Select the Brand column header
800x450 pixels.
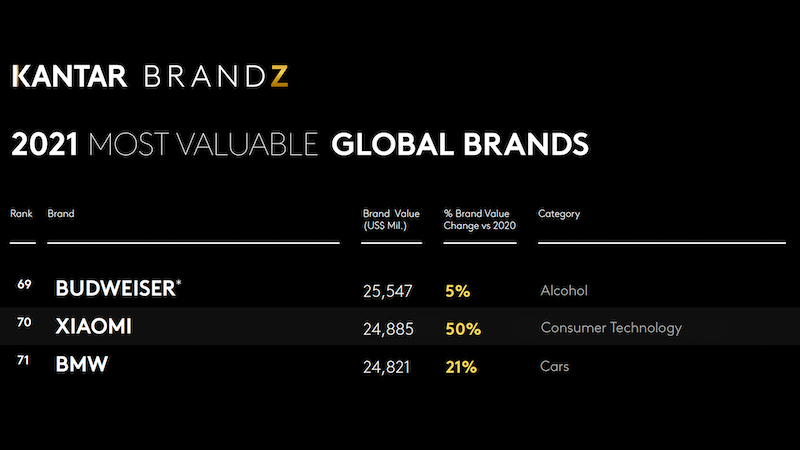click(61, 213)
